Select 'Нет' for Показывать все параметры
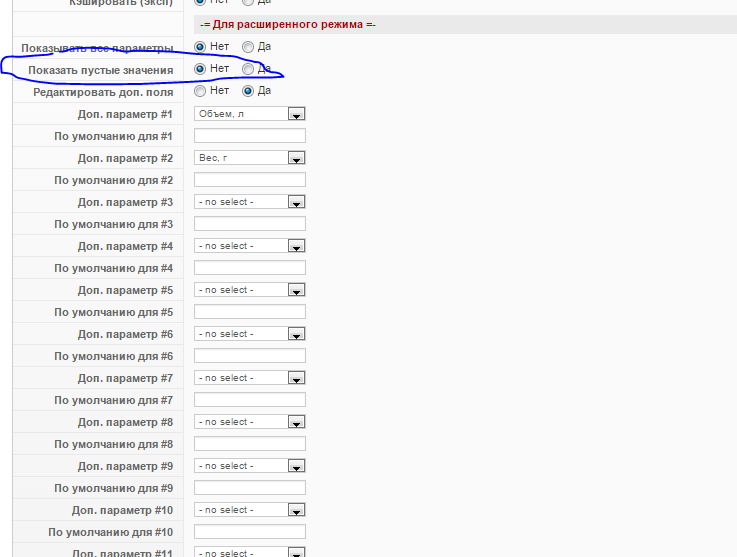Screen dimensions: 737x557 [x=200, y=47]
